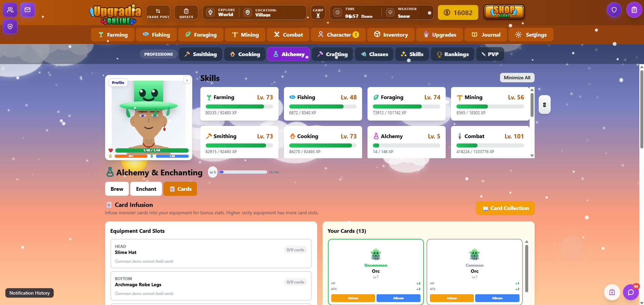Open the Card Collection
The width and height of the screenshot is (644, 305).
[x=505, y=208]
